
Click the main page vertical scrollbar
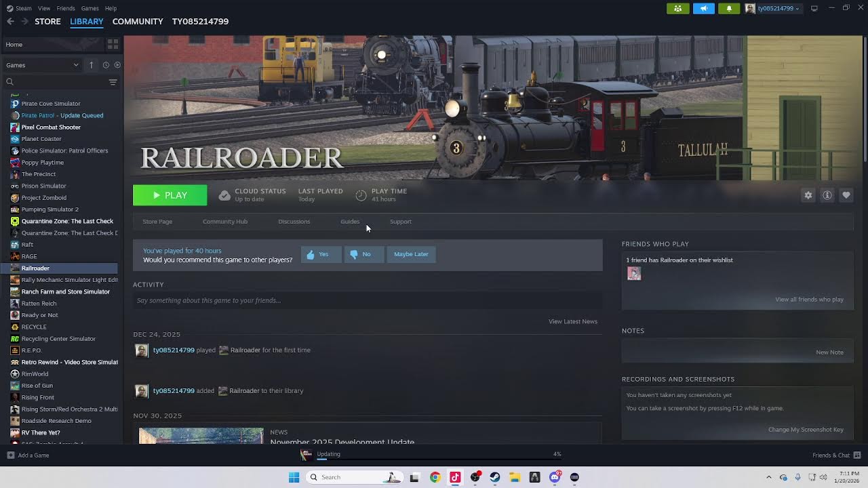coord(865,98)
